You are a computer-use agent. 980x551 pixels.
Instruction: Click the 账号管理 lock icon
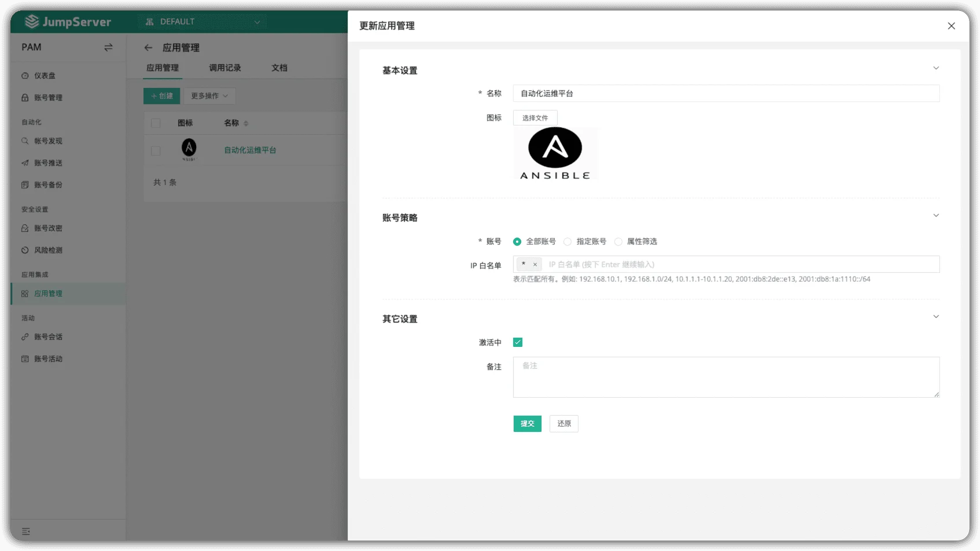[25, 98]
